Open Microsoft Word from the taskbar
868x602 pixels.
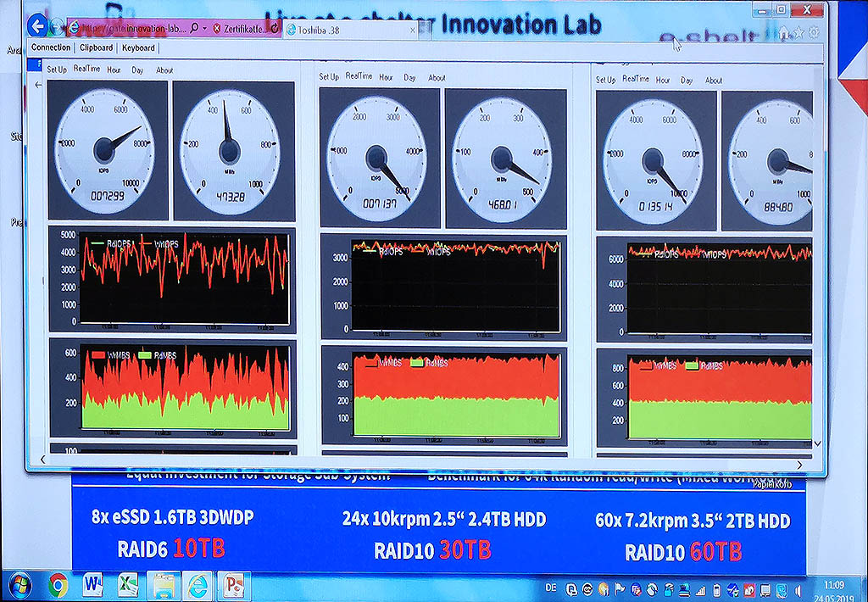click(x=93, y=585)
